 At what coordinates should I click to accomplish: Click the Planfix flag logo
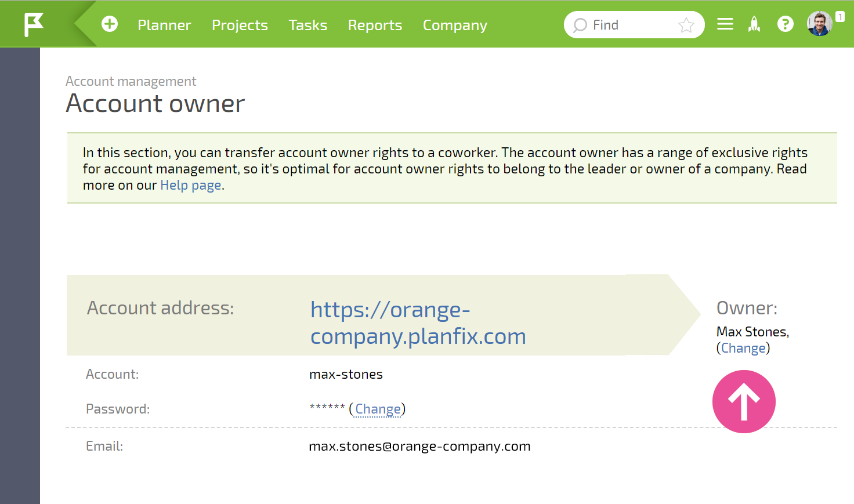[x=34, y=25]
